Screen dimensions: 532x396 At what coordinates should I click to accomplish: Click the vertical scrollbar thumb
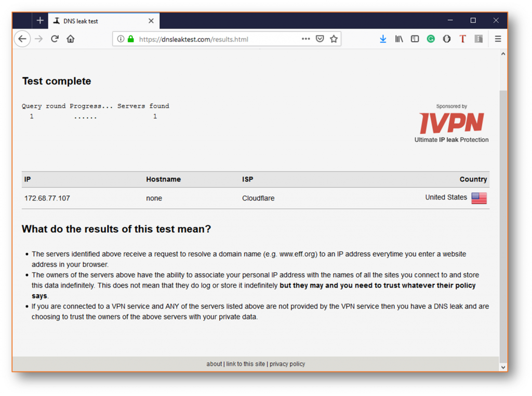503,226
